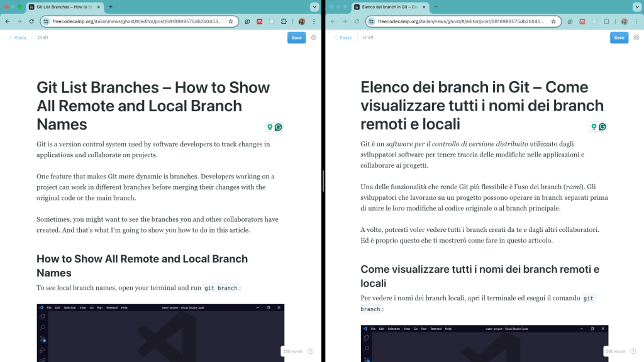Open help icon beside 250 words
The image size is (644, 362).
pos(311,351)
